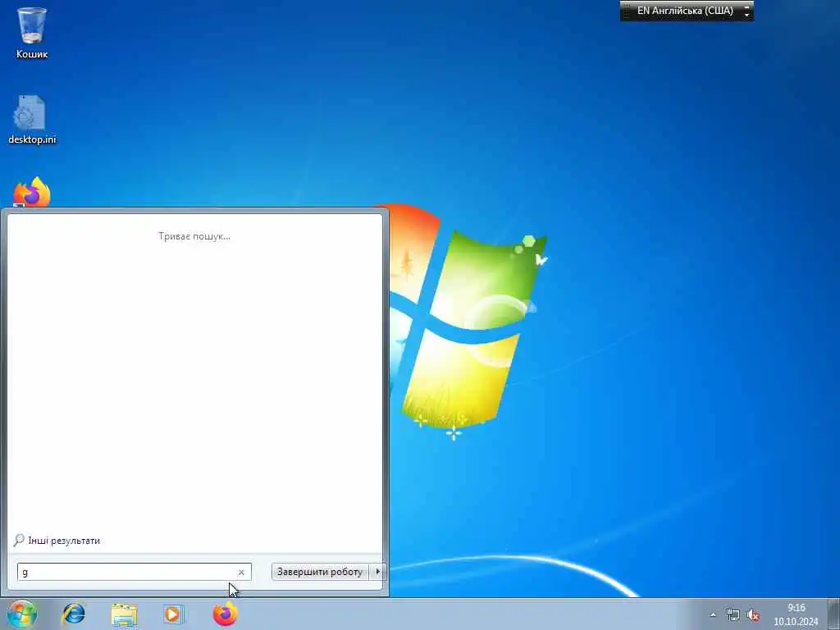Show hidden tray icons arrow
Screen dimensions: 840x630
click(x=713, y=615)
